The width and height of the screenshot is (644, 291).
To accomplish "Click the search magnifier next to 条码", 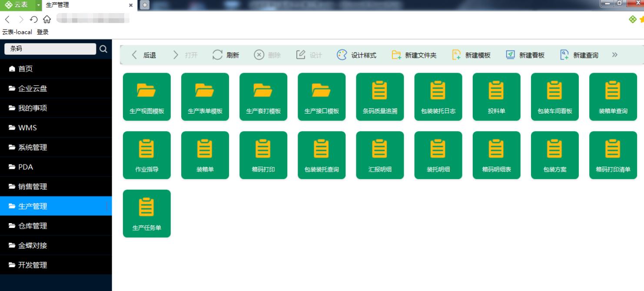I will tap(103, 49).
